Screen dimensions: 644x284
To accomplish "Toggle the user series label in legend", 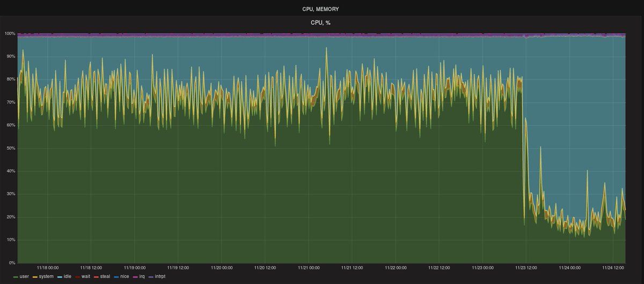I will (25, 276).
